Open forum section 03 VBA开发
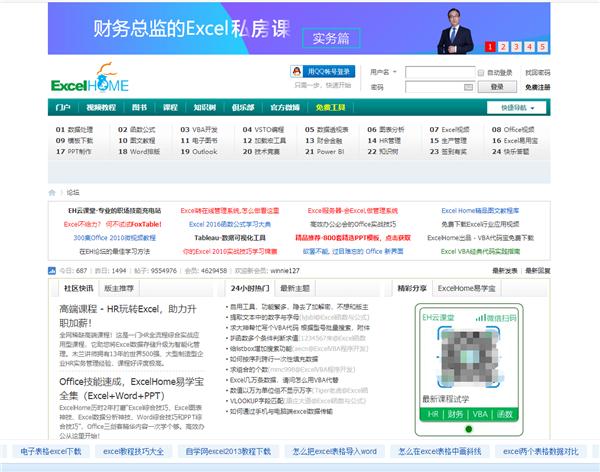600x472 pixels. pyautogui.click(x=199, y=129)
